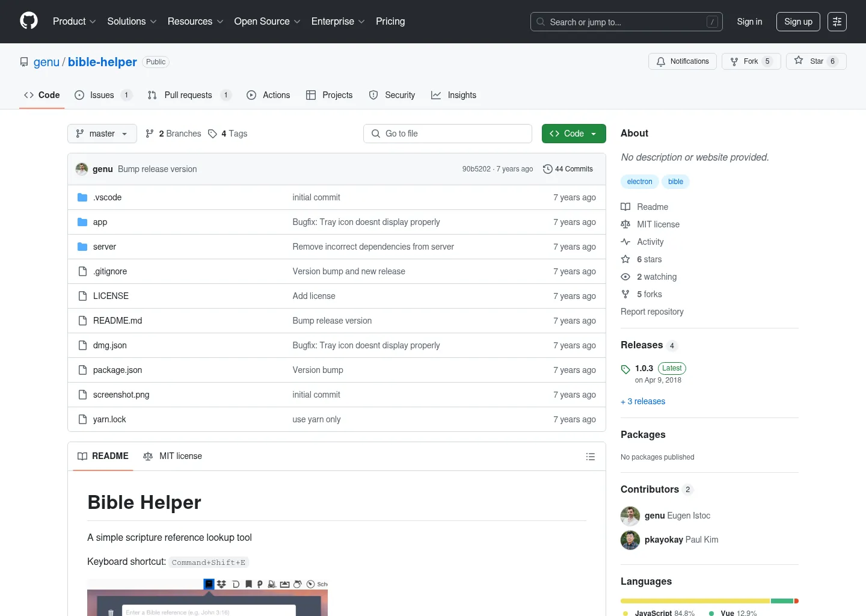View 2 Branches
Screen dimensions: 866x616
coord(173,134)
